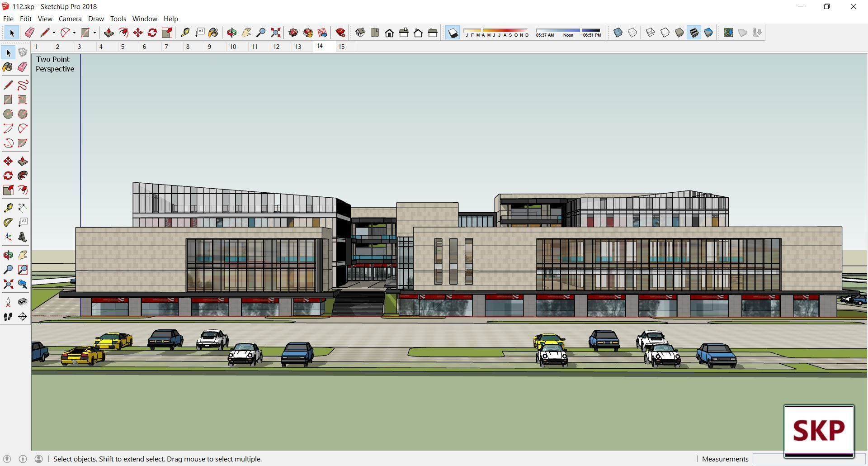Open the Window menu
This screenshot has height=466, width=868.
coord(145,19)
